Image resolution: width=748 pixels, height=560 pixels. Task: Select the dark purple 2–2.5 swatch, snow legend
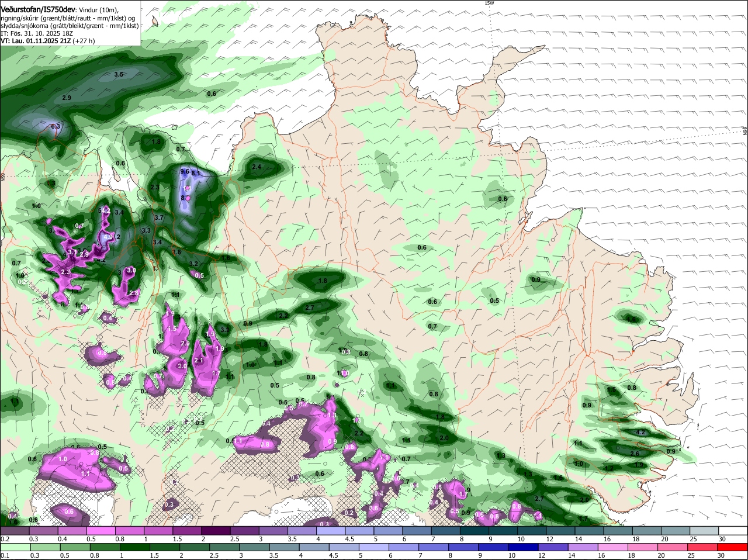215,531
